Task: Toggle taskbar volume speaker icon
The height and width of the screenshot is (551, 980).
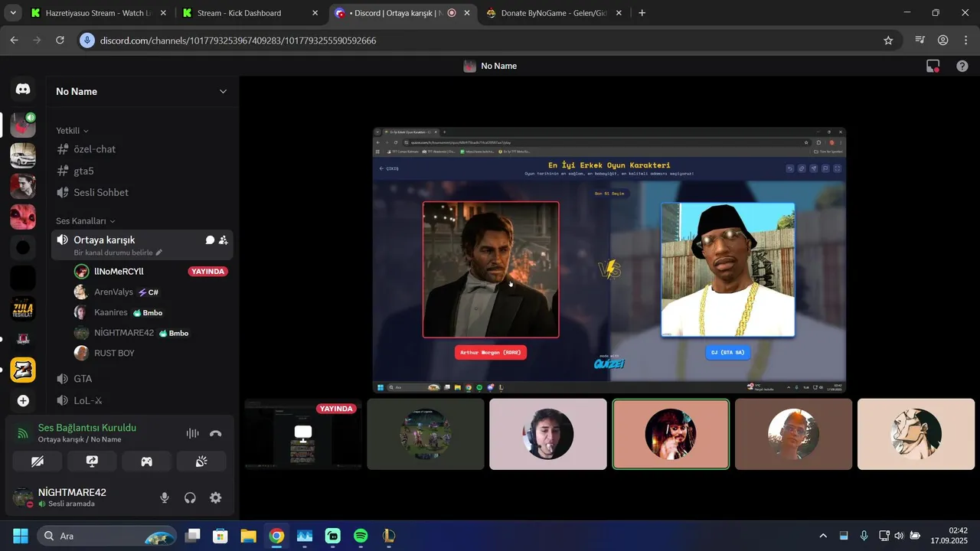Action: click(x=899, y=536)
